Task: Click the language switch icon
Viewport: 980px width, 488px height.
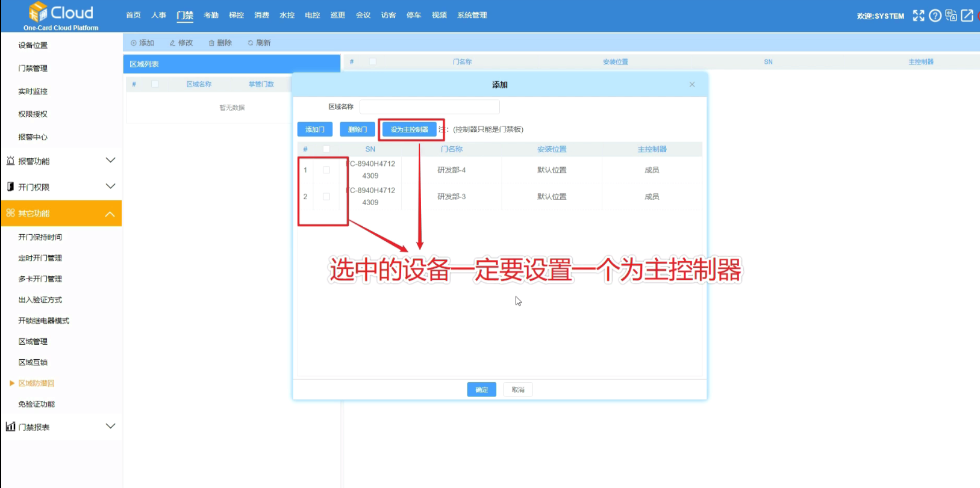Action: pos(951,16)
